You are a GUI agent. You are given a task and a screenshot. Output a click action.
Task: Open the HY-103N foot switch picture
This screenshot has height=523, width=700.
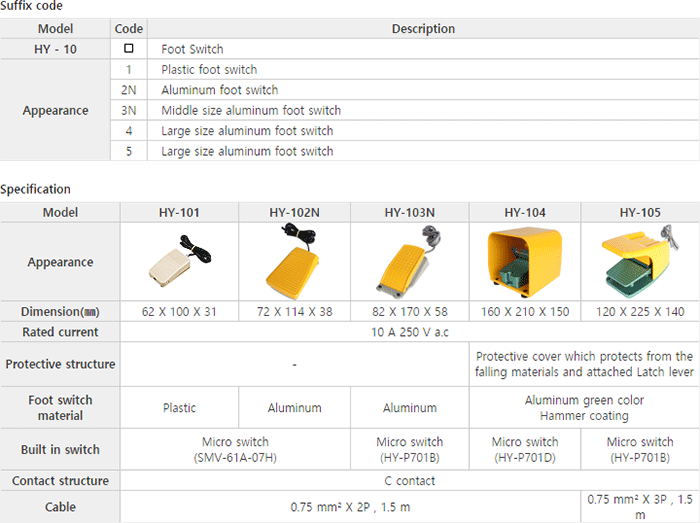(x=409, y=262)
